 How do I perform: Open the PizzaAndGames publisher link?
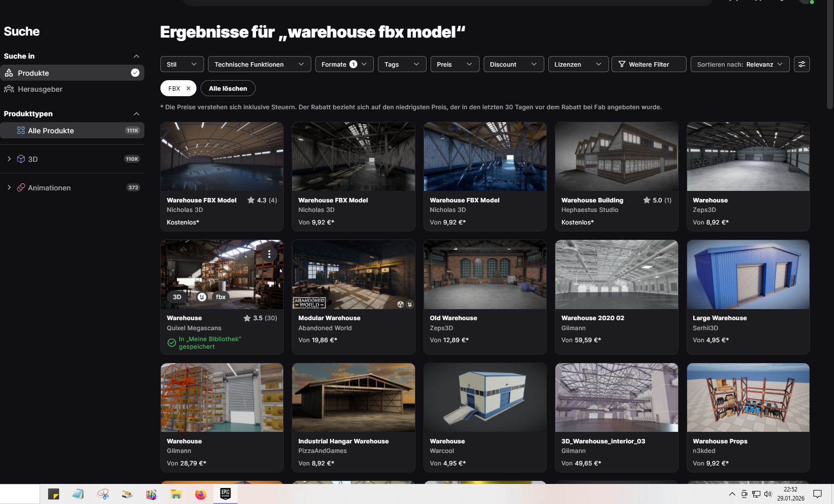[322, 451]
